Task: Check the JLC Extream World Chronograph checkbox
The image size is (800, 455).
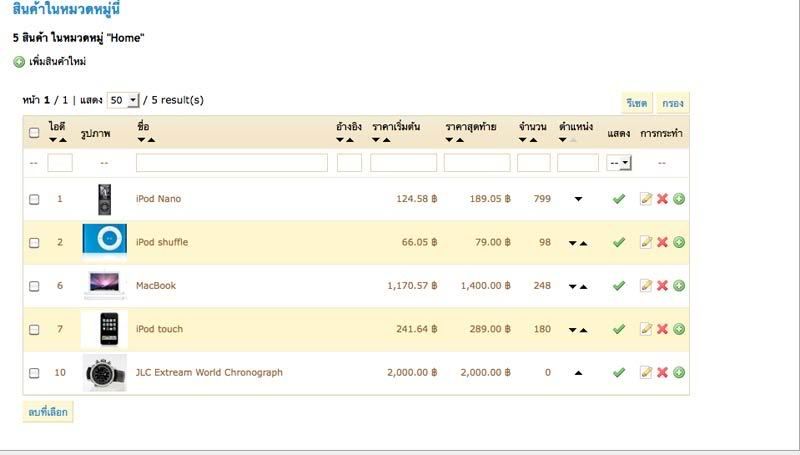Action: [x=34, y=373]
